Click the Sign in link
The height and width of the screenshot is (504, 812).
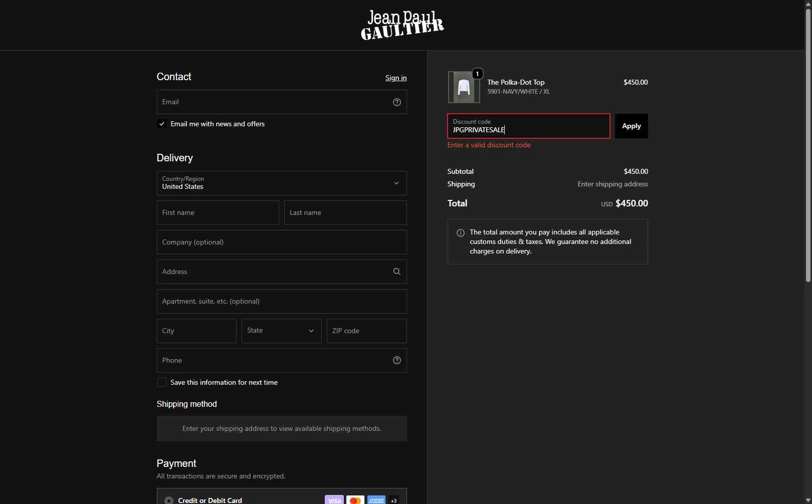coord(396,78)
